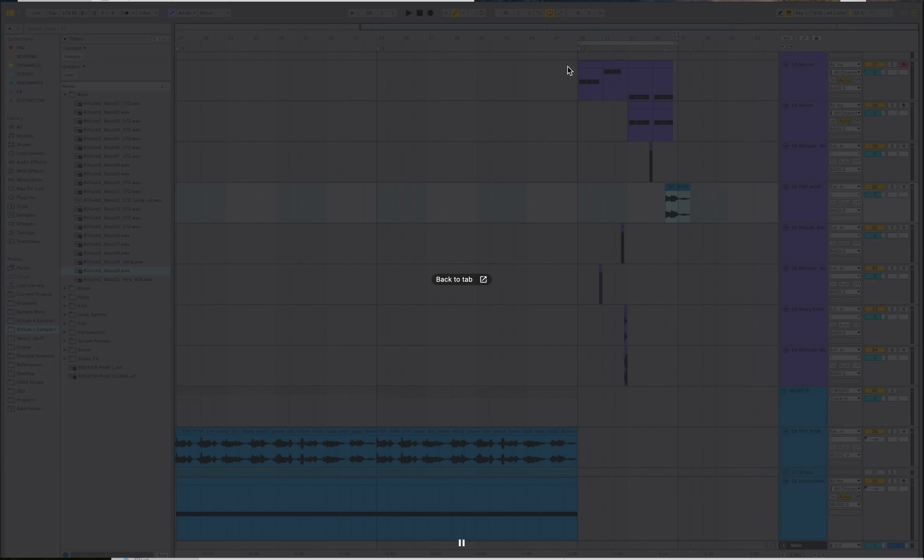Expand the Kick folder
Screen dimensions: 924x560
click(x=65, y=306)
